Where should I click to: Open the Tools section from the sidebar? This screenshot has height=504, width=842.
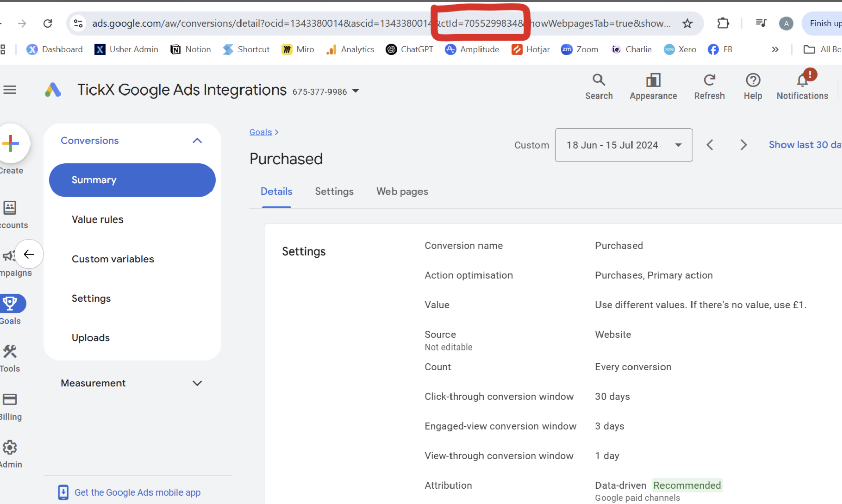10,357
